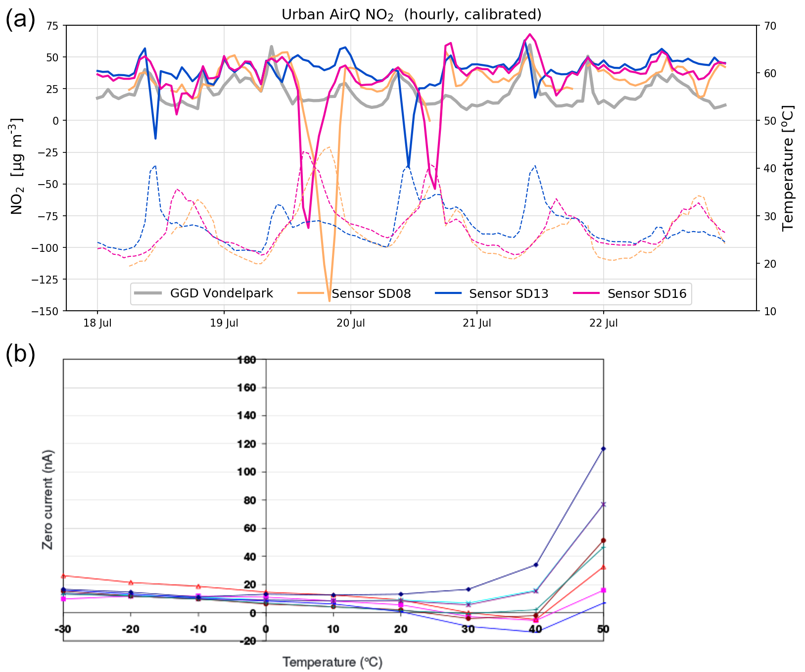Click the Urban AirQ NO2 chart title

(x=411, y=15)
